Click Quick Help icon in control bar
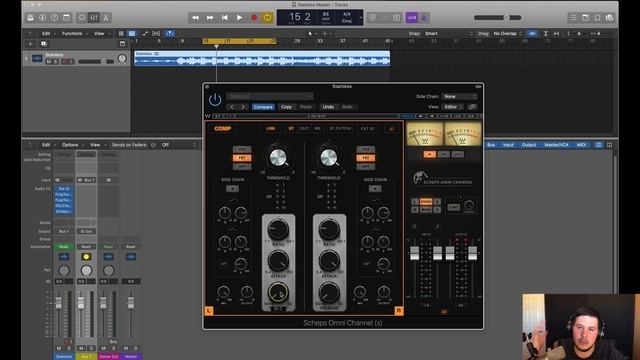Image resolution: width=640 pixels, height=360 pixels. (54, 18)
